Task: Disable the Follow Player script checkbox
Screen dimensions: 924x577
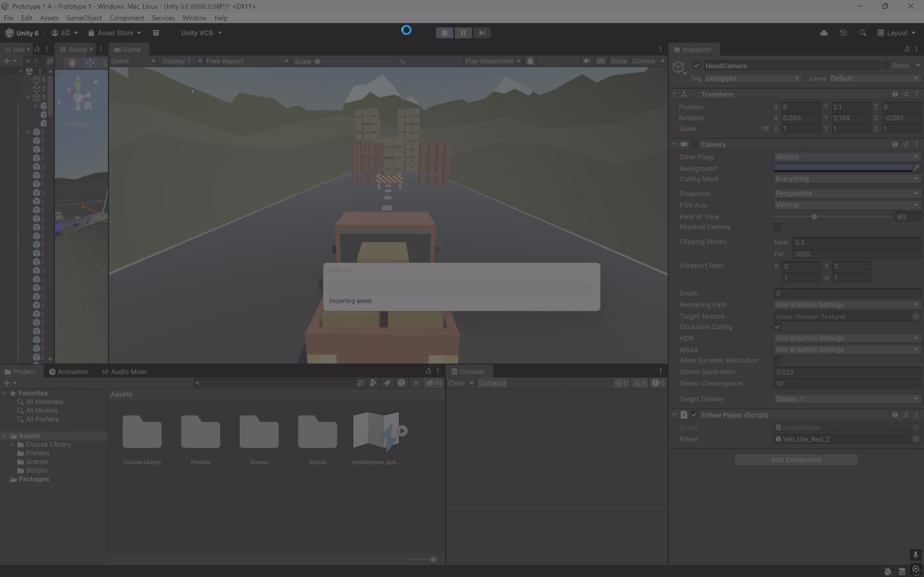Action: tap(694, 415)
